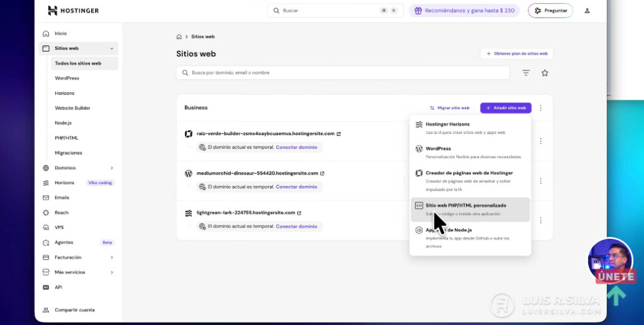Click breadcrumb home icon
The image size is (644, 325).
click(x=179, y=36)
